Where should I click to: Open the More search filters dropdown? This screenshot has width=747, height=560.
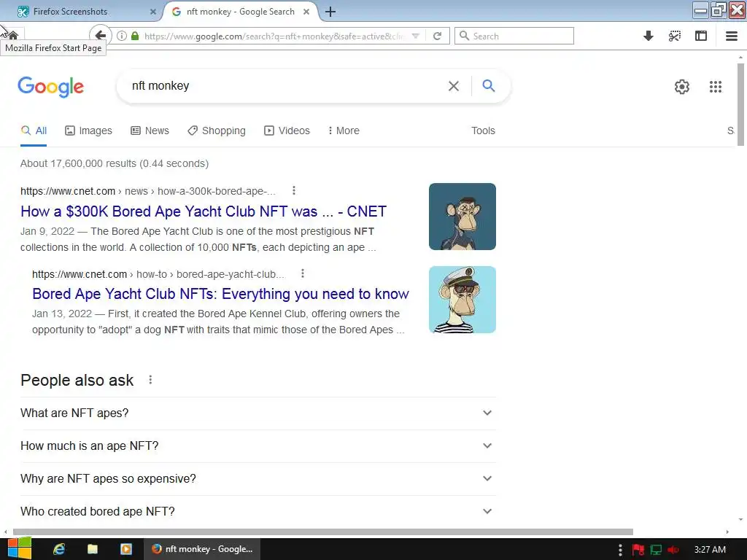click(x=344, y=131)
